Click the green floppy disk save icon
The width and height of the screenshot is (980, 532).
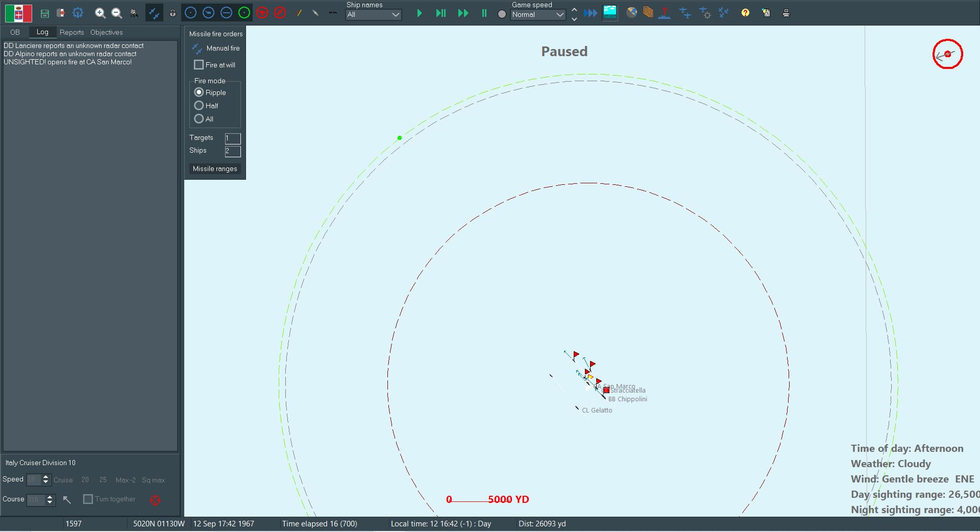(45, 13)
